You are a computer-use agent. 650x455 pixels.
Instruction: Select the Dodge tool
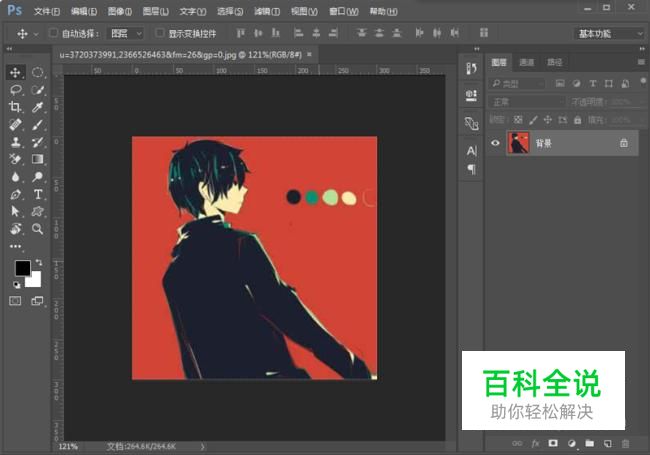pos(38,177)
